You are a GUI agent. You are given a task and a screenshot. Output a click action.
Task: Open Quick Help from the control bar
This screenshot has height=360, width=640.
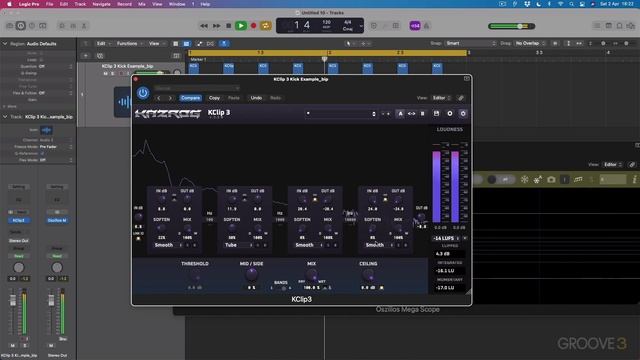pos(32,26)
